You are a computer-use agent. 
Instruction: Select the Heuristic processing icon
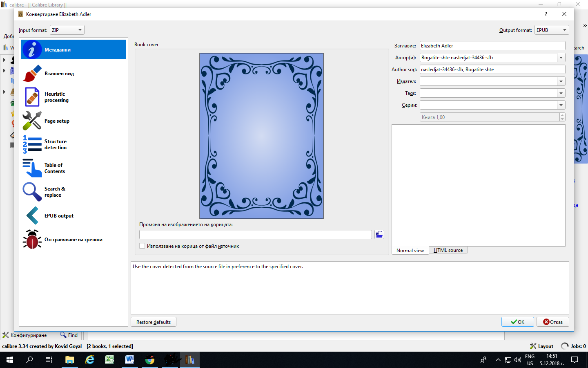point(32,97)
